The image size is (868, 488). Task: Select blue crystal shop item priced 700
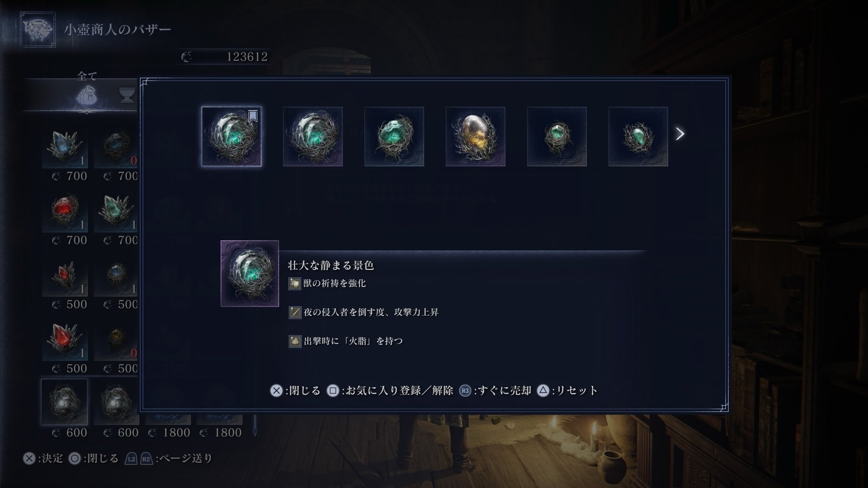(x=65, y=146)
